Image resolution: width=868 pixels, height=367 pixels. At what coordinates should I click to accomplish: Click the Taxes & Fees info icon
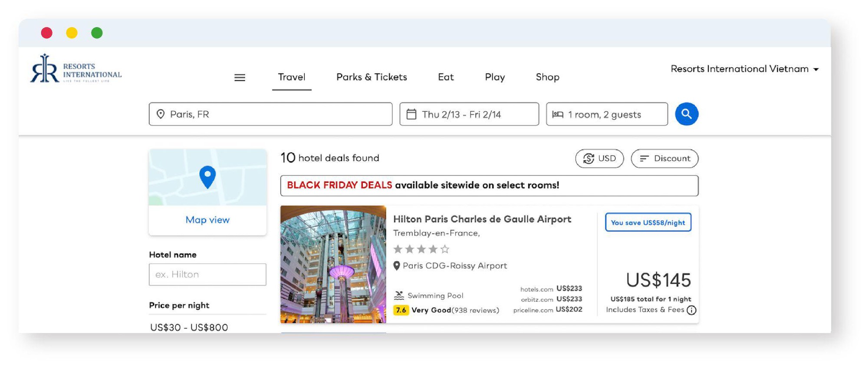tap(692, 310)
